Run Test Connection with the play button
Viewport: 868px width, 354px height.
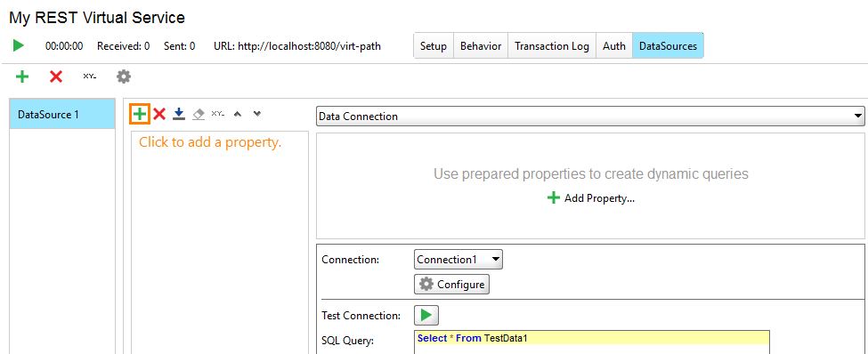coord(426,315)
